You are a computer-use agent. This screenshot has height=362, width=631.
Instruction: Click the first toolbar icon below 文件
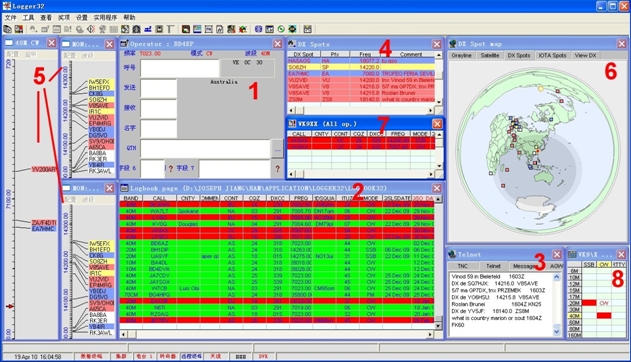pyautogui.click(x=7, y=29)
